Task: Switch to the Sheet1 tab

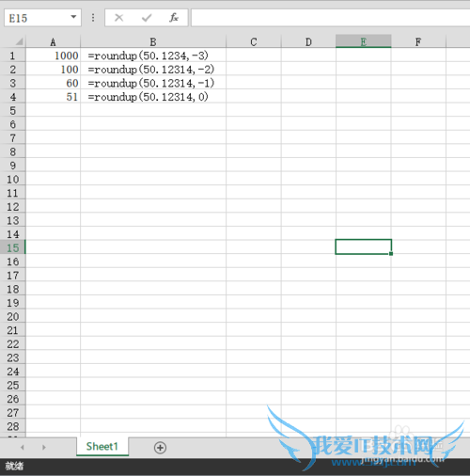Action: [x=102, y=446]
